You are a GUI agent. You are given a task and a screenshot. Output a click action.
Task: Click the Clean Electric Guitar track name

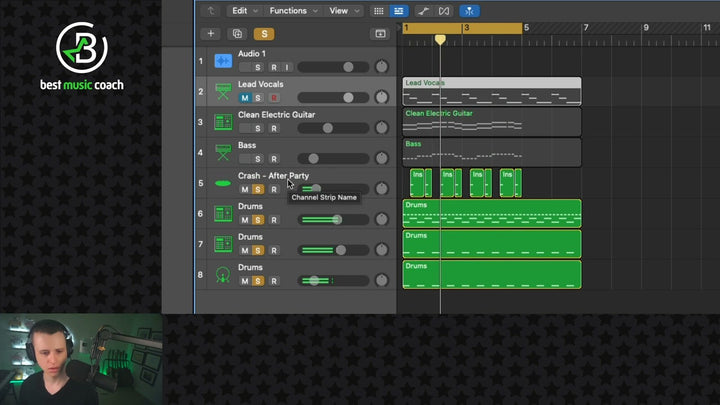pyautogui.click(x=276, y=114)
